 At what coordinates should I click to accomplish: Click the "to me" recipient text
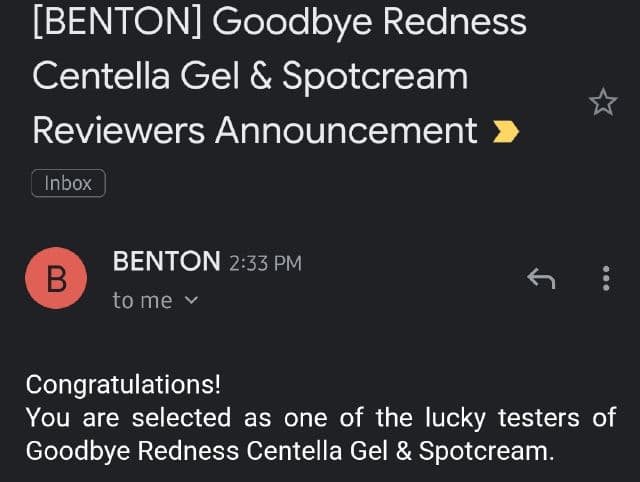click(x=142, y=300)
